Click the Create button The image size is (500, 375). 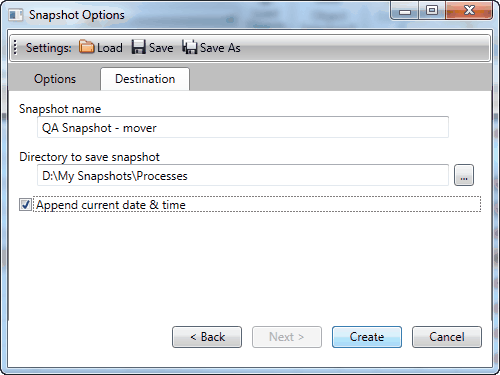click(x=367, y=337)
